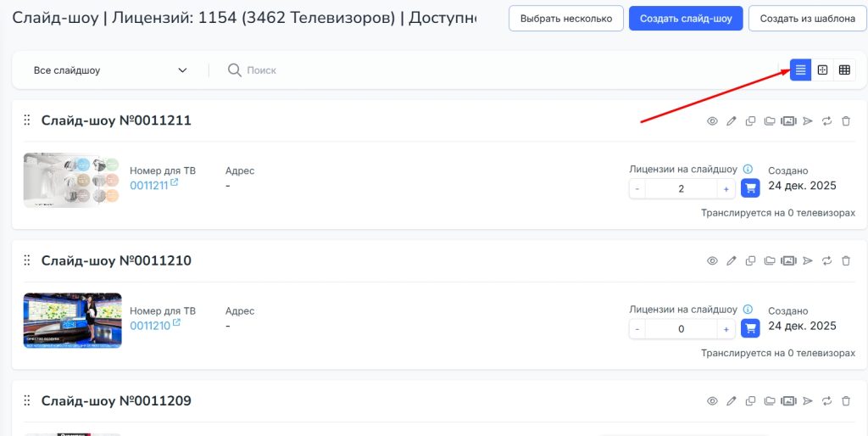The height and width of the screenshot is (436, 868).
Task: Click drag handle of slideshow №0011209
Action: coord(26,401)
